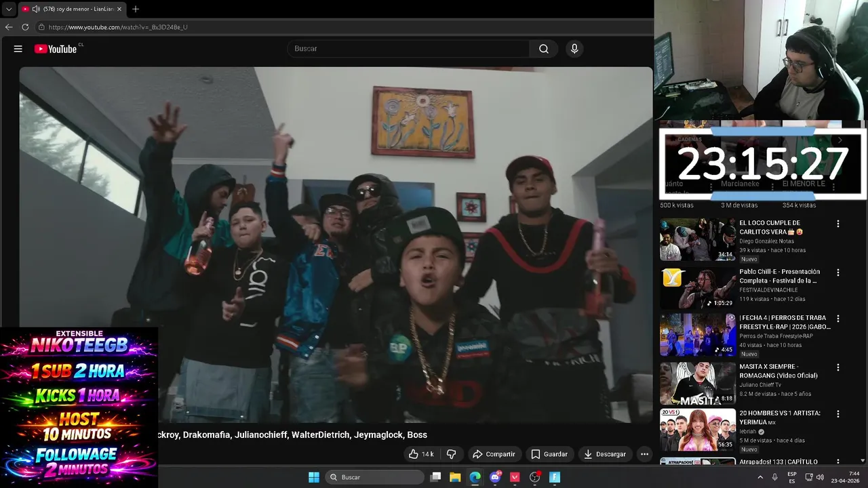Open the YouTube hamburger guide menu
Screen dimensions: 868x488
point(18,49)
